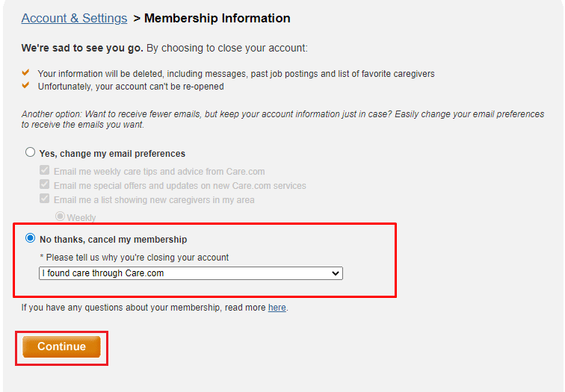The height and width of the screenshot is (392, 565).
Task: Click the 'No thanks, cancel my membership' label text
Action: click(113, 240)
